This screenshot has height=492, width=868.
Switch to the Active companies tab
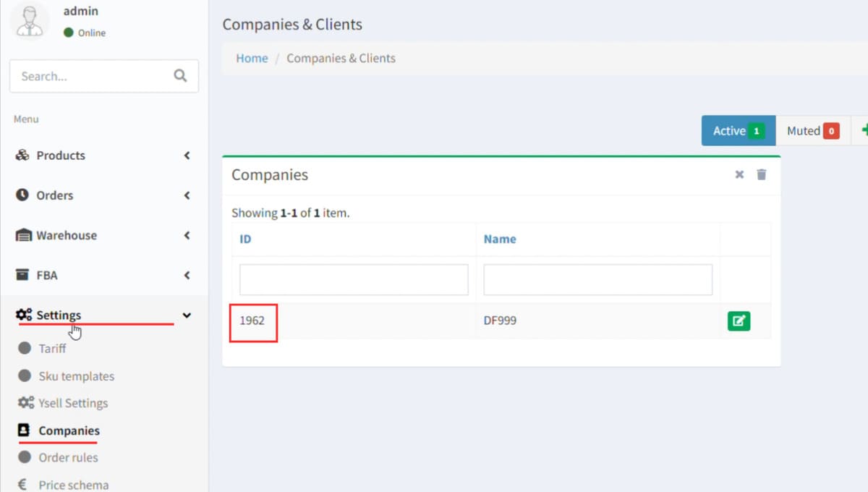tap(738, 131)
